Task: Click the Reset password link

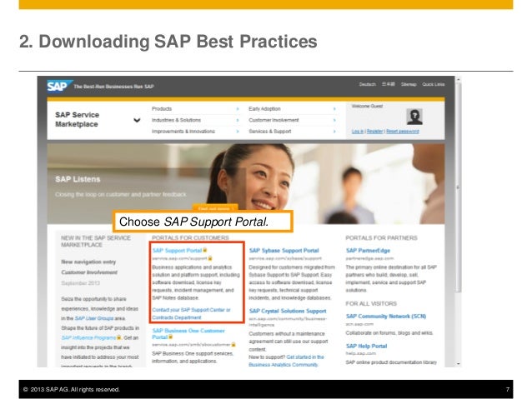Action: click(x=403, y=131)
